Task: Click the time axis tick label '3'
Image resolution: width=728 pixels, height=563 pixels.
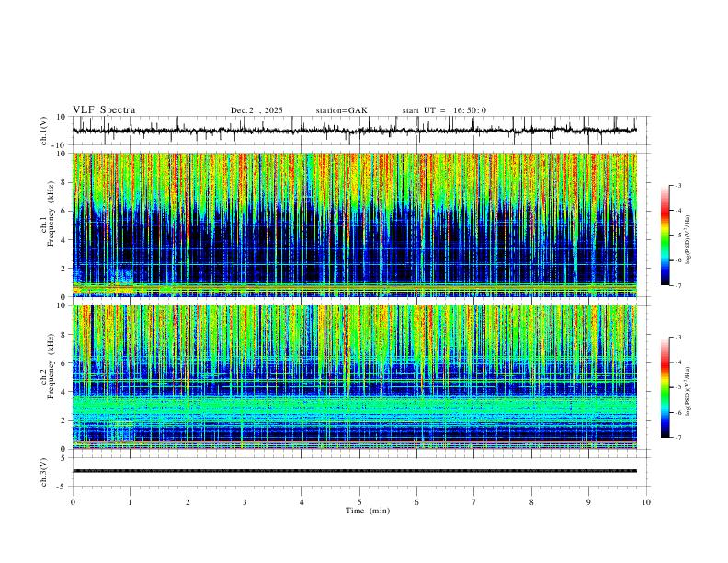Action: click(245, 502)
